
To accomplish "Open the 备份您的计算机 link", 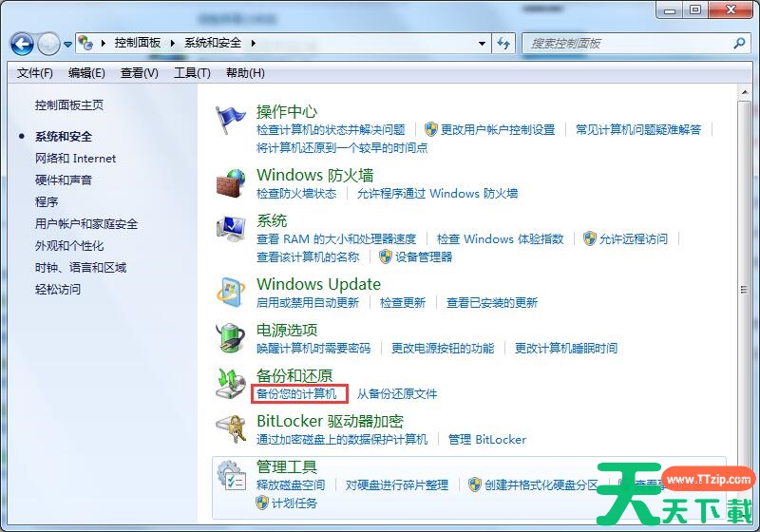I will pos(296,393).
